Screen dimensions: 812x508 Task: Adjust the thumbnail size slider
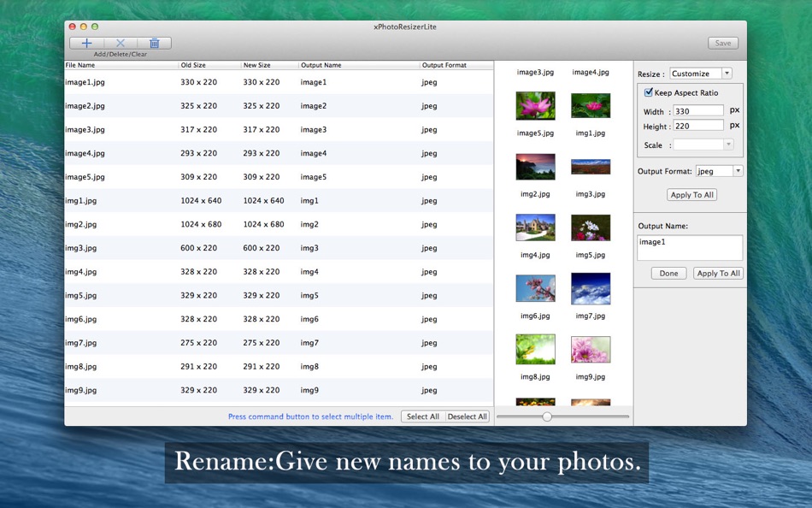547,416
